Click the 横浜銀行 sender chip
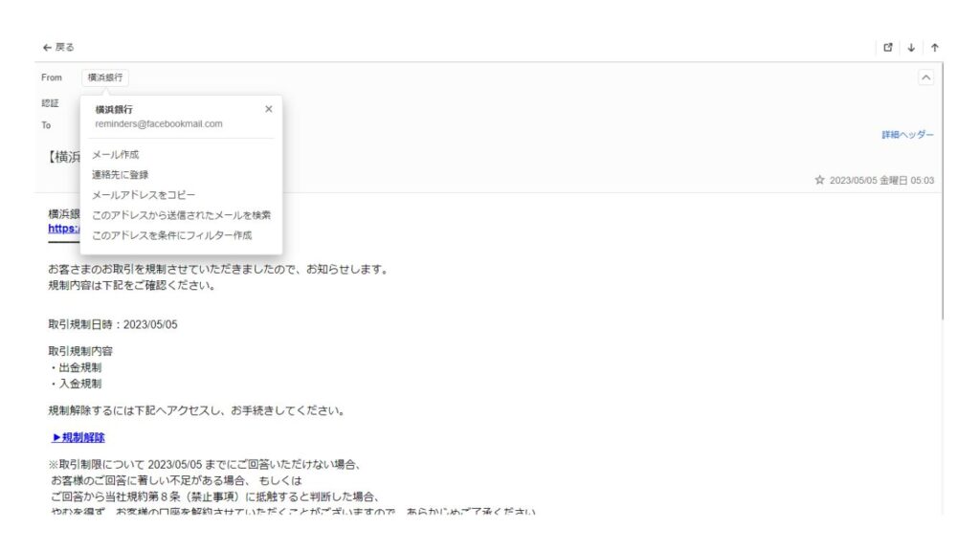This screenshot has width=980, height=551. pos(105,77)
